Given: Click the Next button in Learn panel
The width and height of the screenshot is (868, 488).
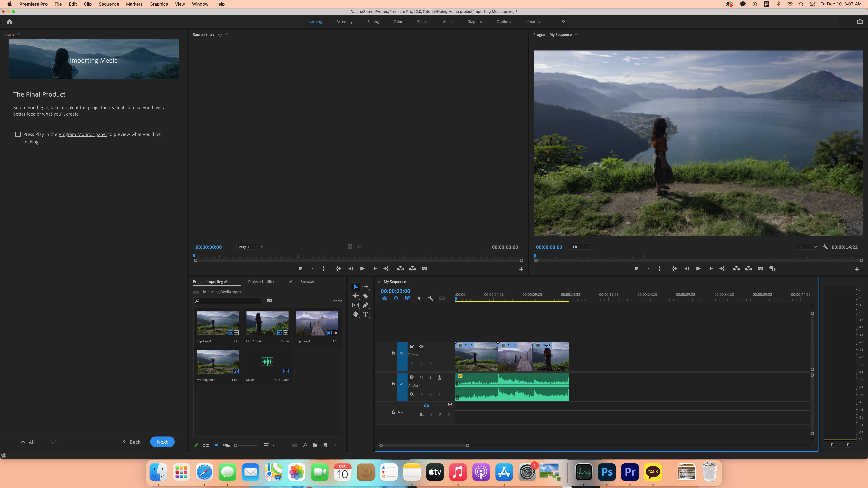Looking at the screenshot, I should 162,442.
